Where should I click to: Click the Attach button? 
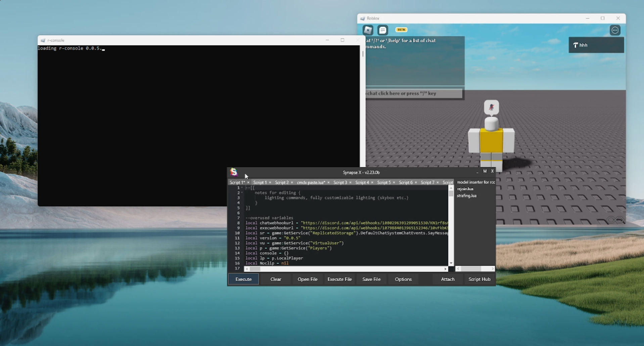tap(448, 279)
